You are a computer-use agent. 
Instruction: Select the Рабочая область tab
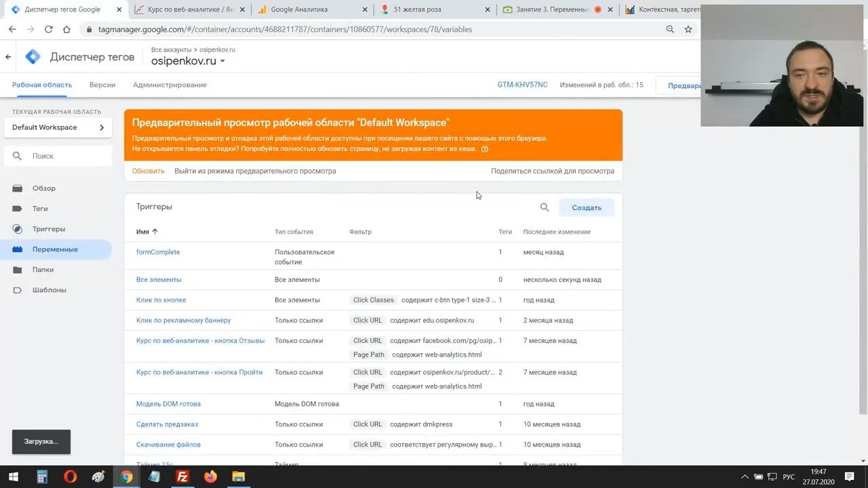point(42,85)
